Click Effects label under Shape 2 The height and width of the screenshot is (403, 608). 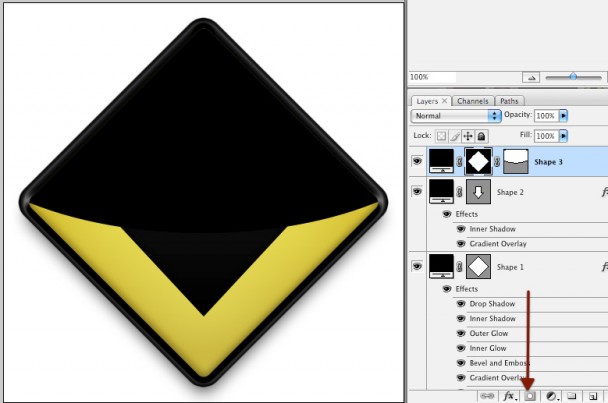pos(466,214)
